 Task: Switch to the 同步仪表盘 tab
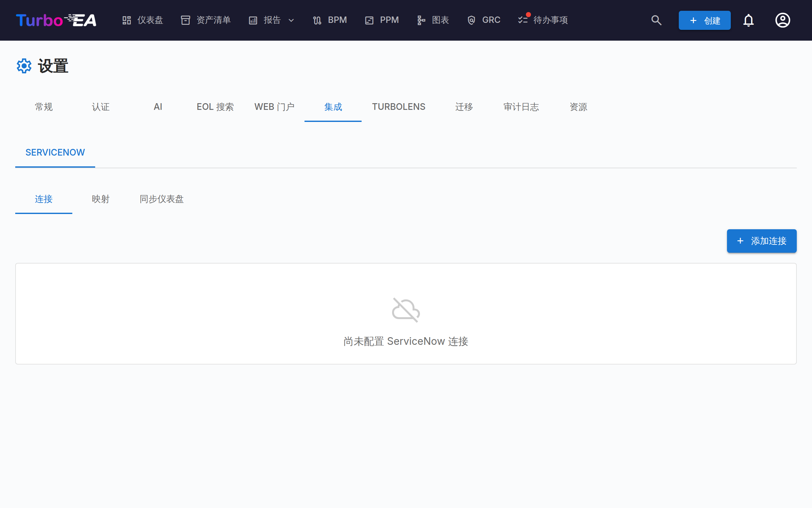pos(161,199)
